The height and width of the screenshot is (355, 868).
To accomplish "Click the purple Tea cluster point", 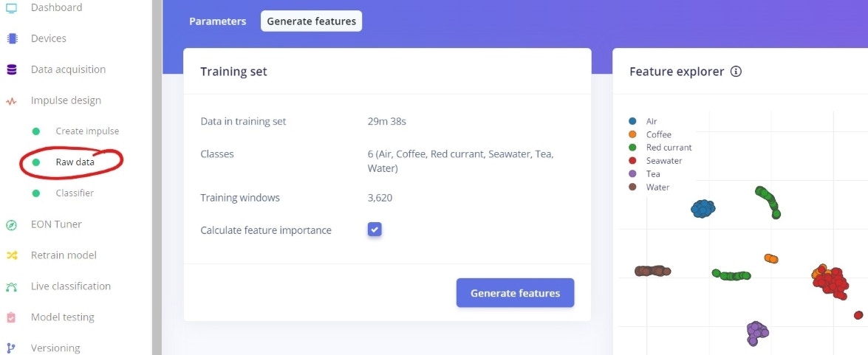I will pyautogui.click(x=756, y=331).
